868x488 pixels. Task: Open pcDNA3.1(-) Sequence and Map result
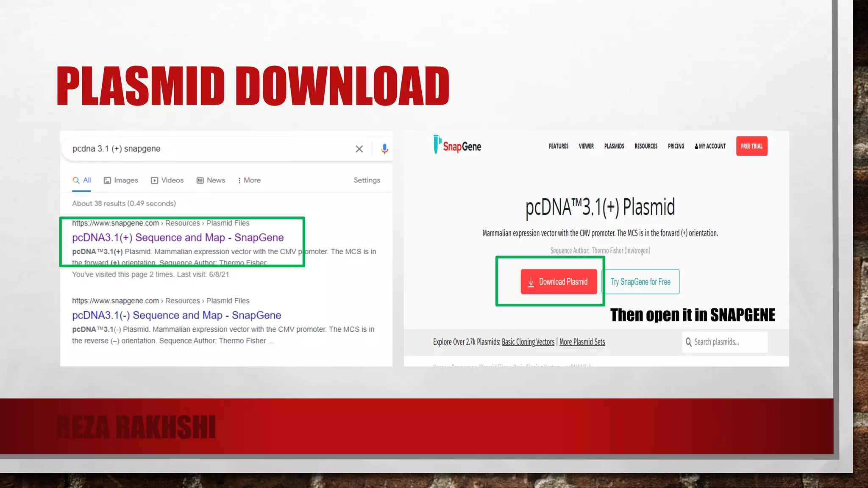pyautogui.click(x=176, y=316)
